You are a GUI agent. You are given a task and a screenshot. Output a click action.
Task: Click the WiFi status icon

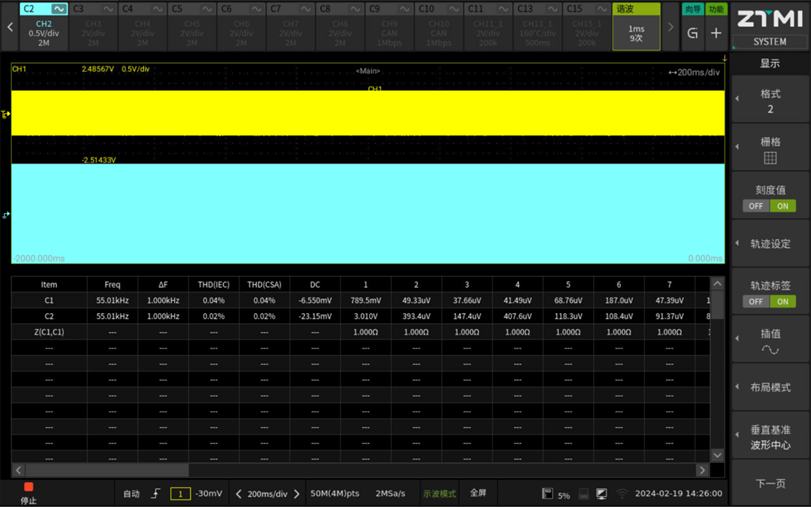(622, 494)
